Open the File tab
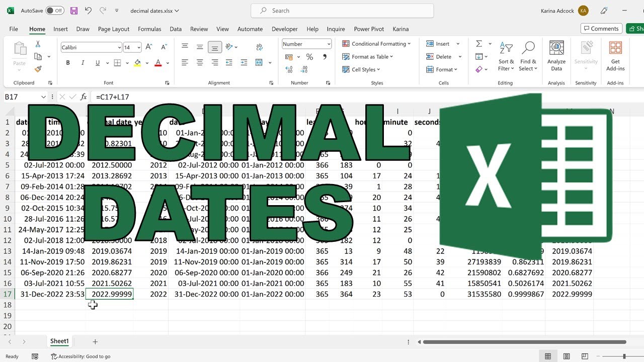The image size is (644, 362). [14, 29]
